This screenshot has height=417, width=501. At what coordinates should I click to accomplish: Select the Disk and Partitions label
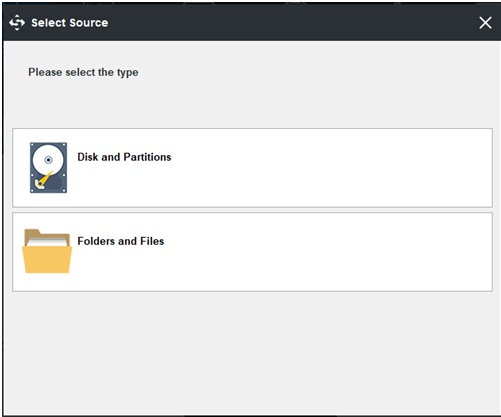(124, 157)
